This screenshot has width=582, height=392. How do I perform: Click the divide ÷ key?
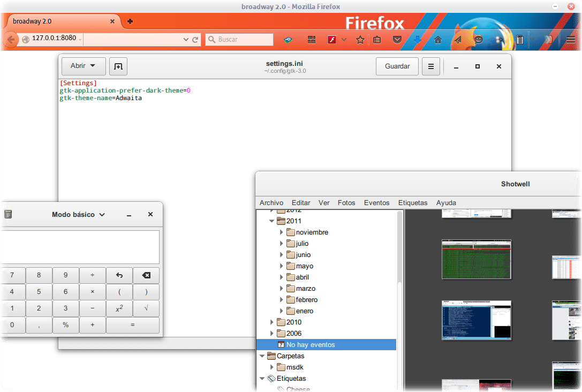93,275
